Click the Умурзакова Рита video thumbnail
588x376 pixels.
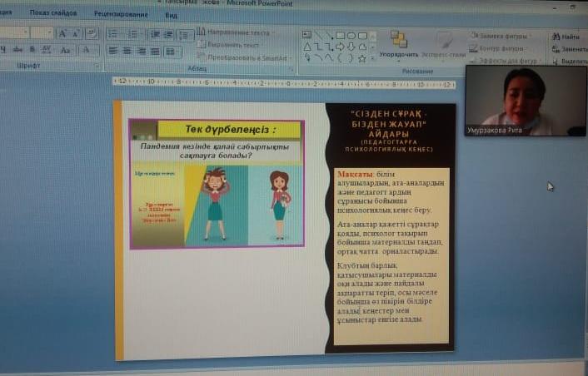(x=525, y=101)
